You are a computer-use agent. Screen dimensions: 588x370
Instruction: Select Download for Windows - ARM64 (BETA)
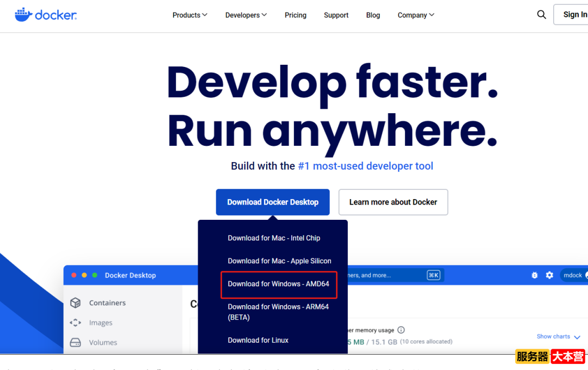click(x=278, y=312)
